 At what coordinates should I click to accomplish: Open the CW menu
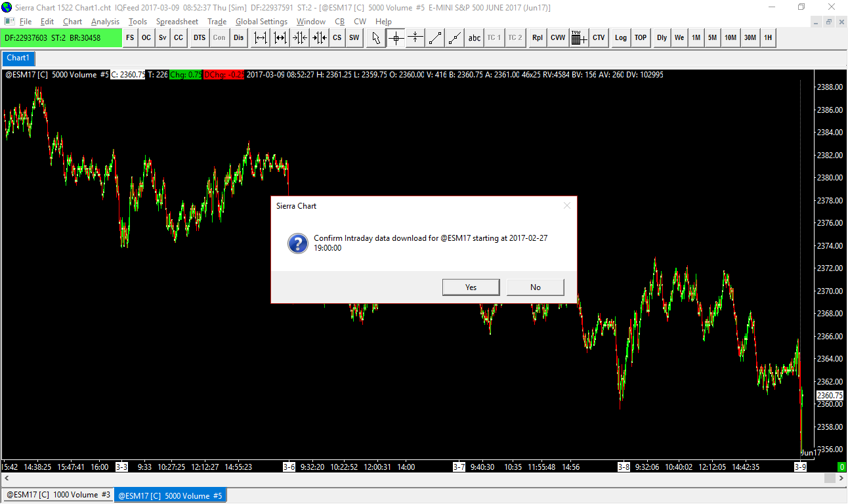pyautogui.click(x=360, y=22)
